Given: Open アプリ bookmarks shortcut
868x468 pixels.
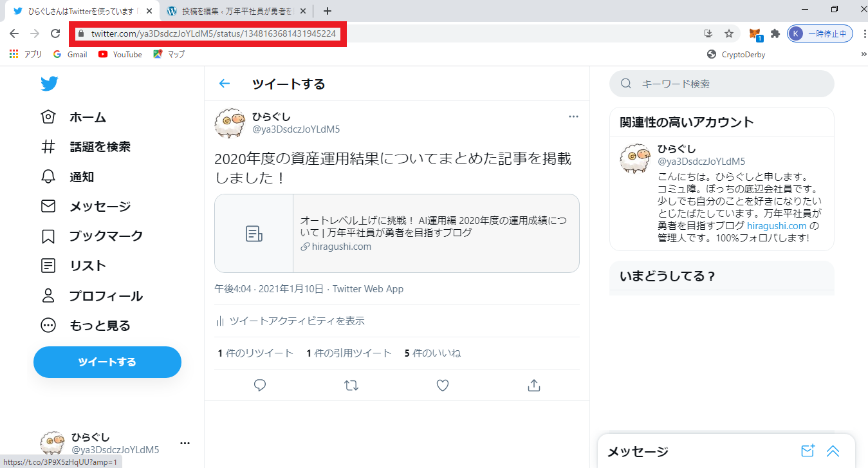Looking at the screenshot, I should [26, 55].
